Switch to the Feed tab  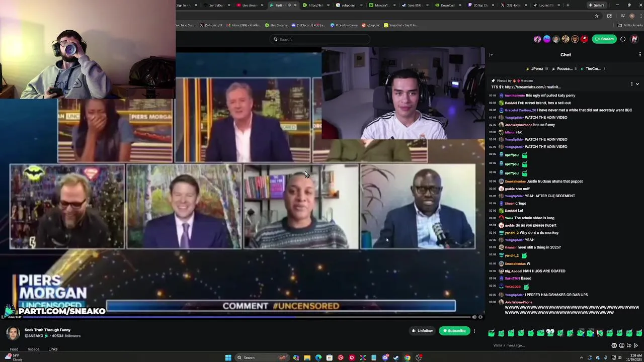coord(14,349)
